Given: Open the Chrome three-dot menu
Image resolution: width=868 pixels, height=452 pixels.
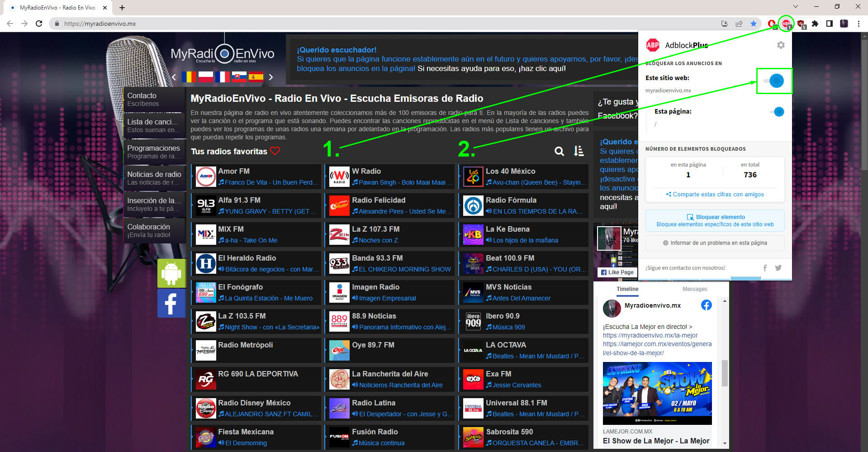Looking at the screenshot, I should coord(859,24).
